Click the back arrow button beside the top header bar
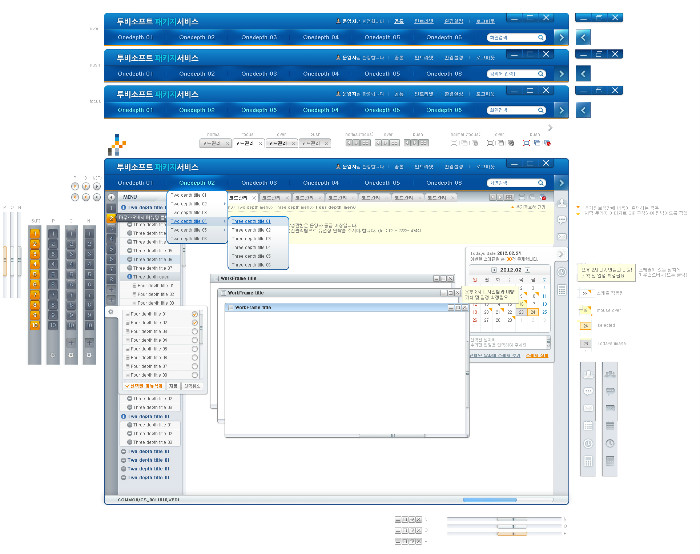The width and height of the screenshot is (700, 554). (x=585, y=38)
